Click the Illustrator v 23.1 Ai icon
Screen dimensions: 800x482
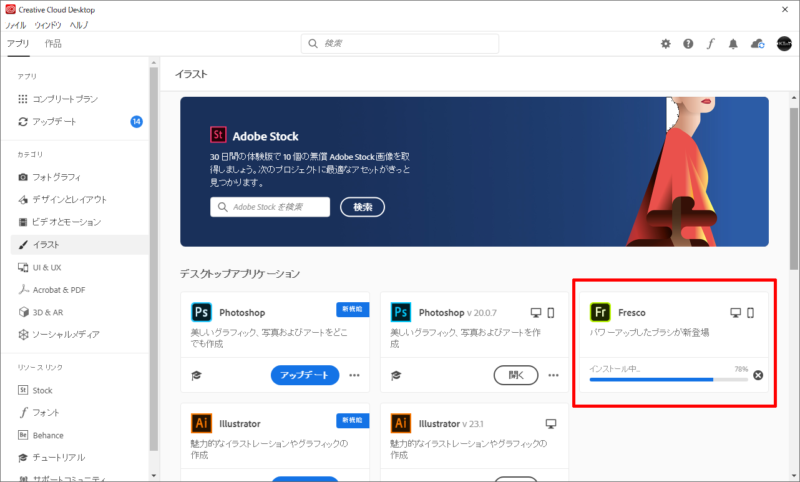[401, 423]
